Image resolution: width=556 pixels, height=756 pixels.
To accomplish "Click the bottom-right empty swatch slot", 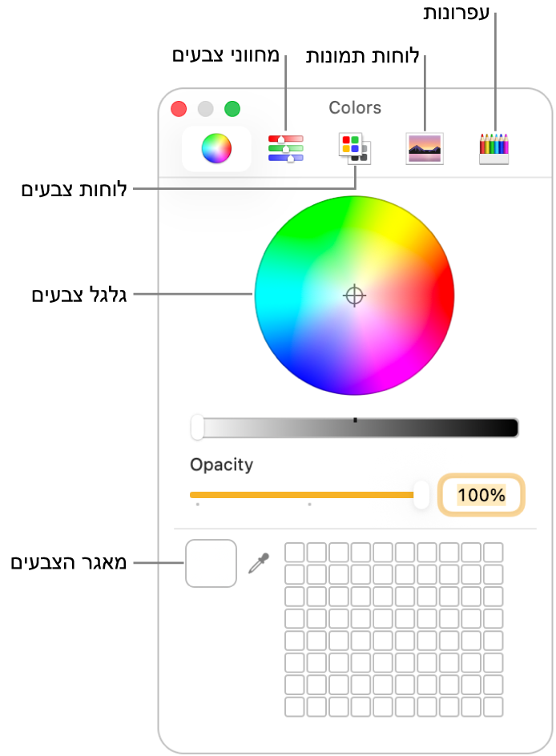I will (x=494, y=707).
